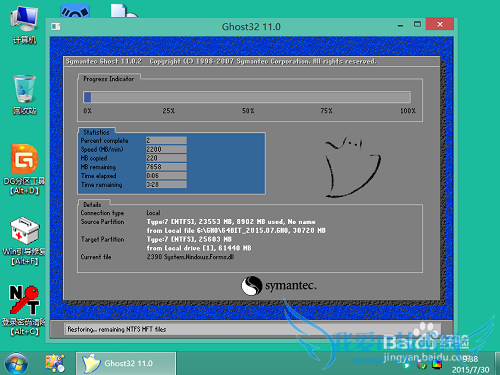500x375 pixels.
Task: Click the MB copied value 220
Action: pos(166,158)
